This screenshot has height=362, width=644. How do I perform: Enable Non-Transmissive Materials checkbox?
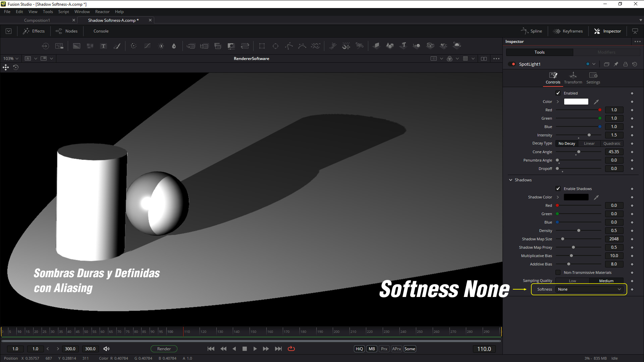pyautogui.click(x=558, y=273)
